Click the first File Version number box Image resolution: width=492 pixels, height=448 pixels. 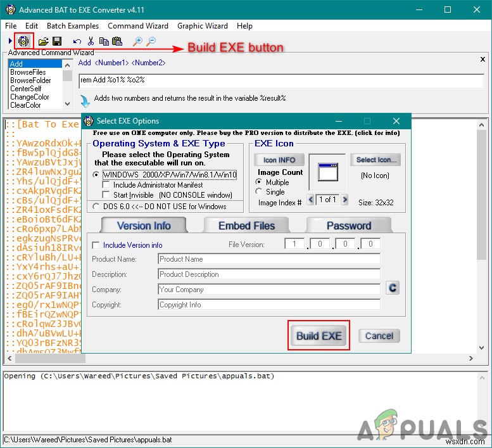(294, 243)
